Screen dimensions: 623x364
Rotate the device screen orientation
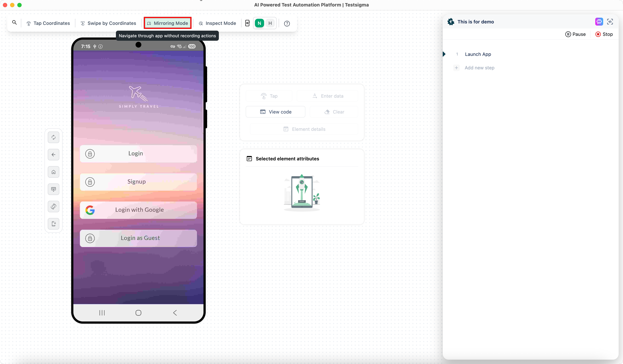point(53,207)
